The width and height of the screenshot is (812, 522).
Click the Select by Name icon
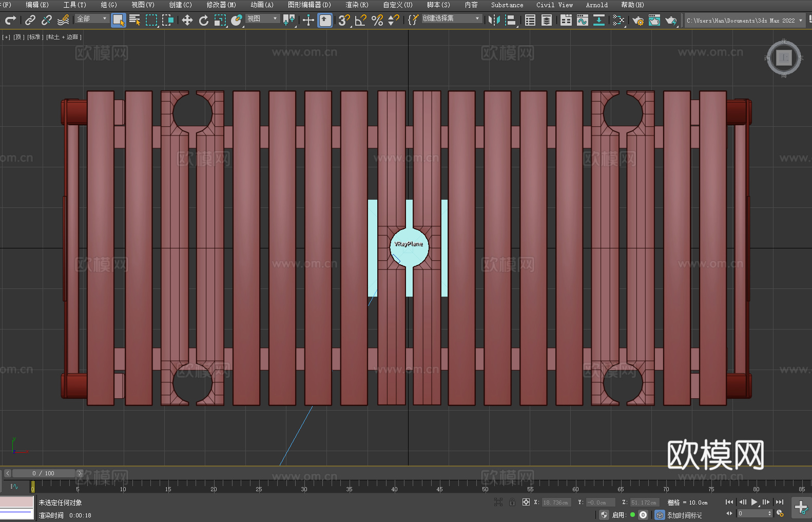pyautogui.click(x=135, y=20)
